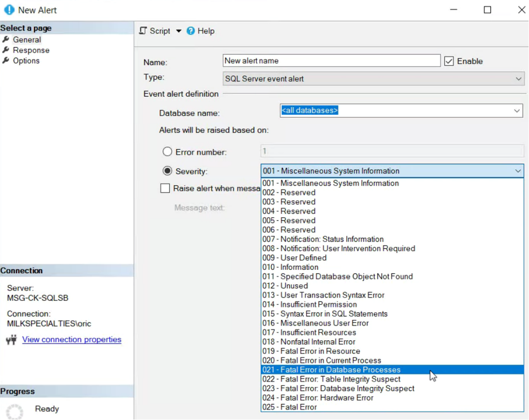Click the wrench icon beside Options
Screen dimensions: 529x420
click(6, 60)
